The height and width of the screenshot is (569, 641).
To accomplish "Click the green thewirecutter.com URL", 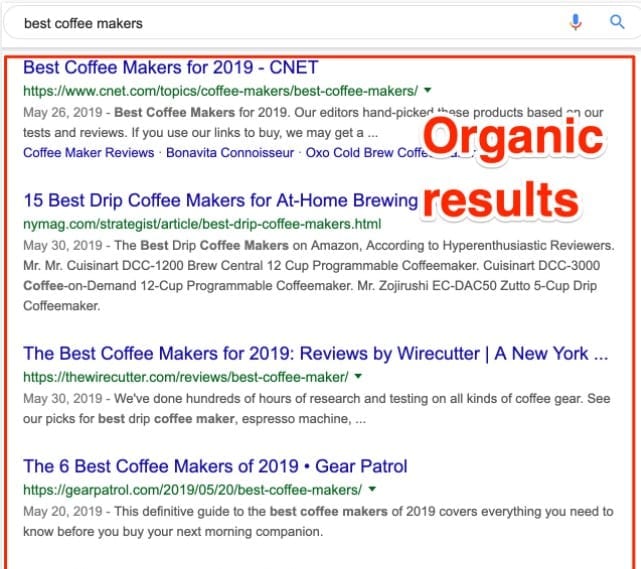I will point(185,377).
